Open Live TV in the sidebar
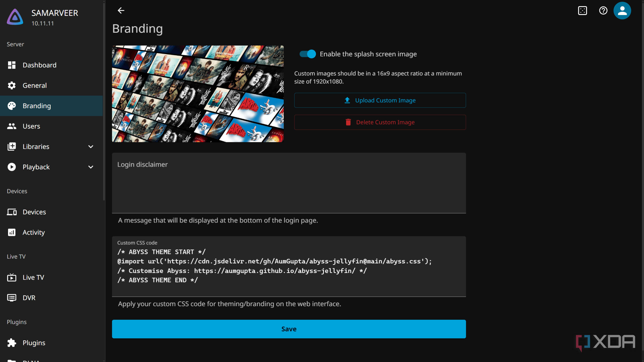This screenshot has height=362, width=644. click(51, 277)
